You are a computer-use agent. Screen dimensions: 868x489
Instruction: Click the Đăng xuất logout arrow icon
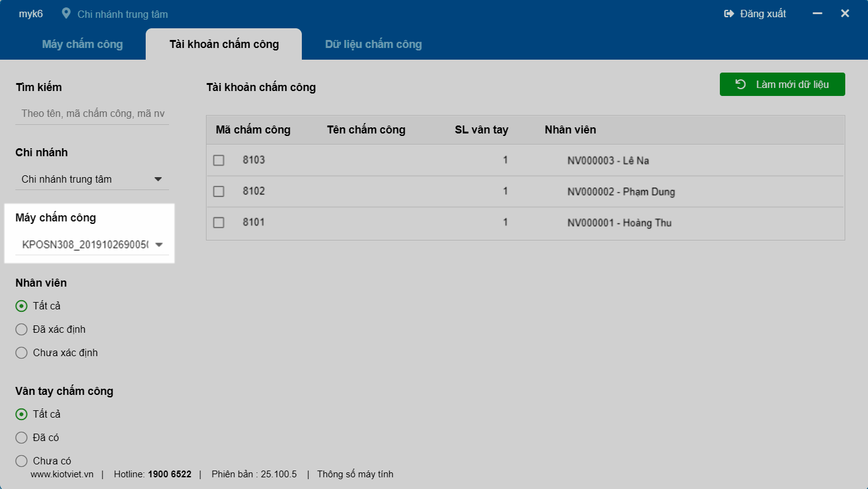pos(729,14)
